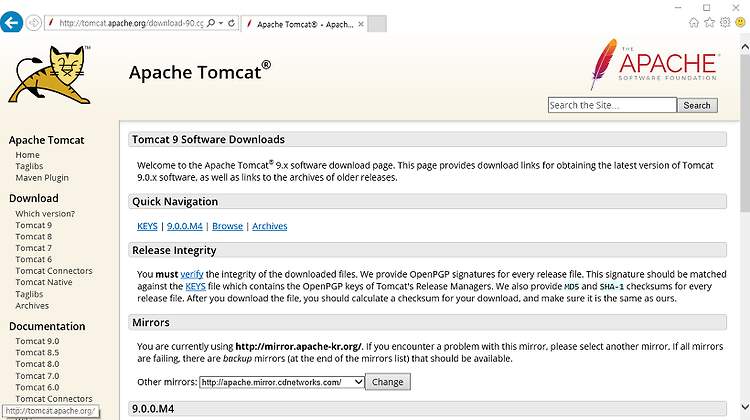Click the Apache Tomcat sidebar heading

[46, 140]
